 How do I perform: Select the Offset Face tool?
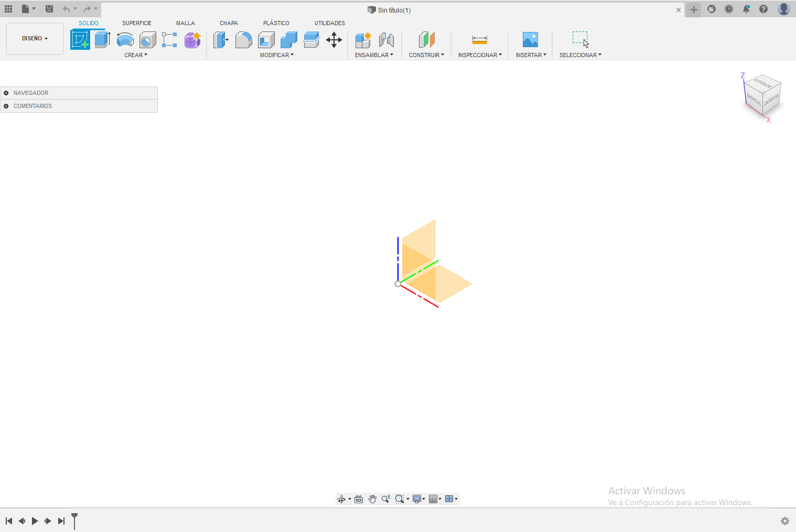pyautogui.click(x=311, y=40)
